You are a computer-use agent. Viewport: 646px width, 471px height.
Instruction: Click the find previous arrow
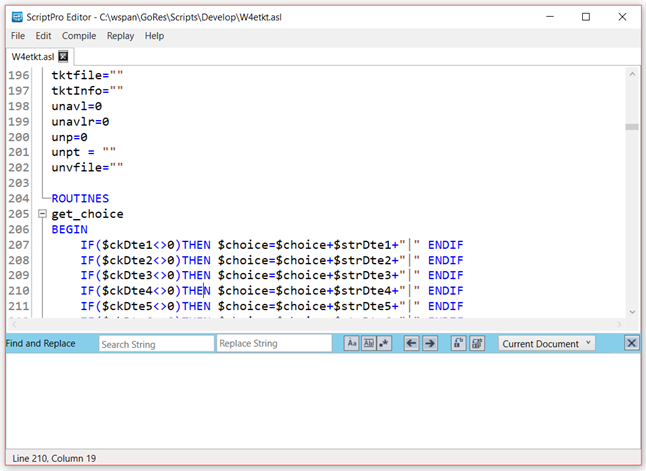[411, 343]
